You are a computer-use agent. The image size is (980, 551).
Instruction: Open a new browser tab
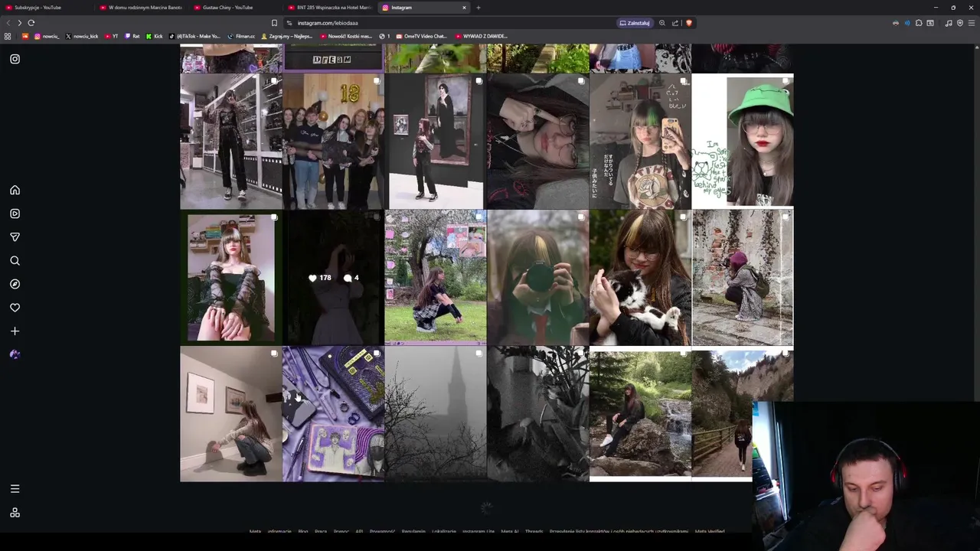(479, 8)
